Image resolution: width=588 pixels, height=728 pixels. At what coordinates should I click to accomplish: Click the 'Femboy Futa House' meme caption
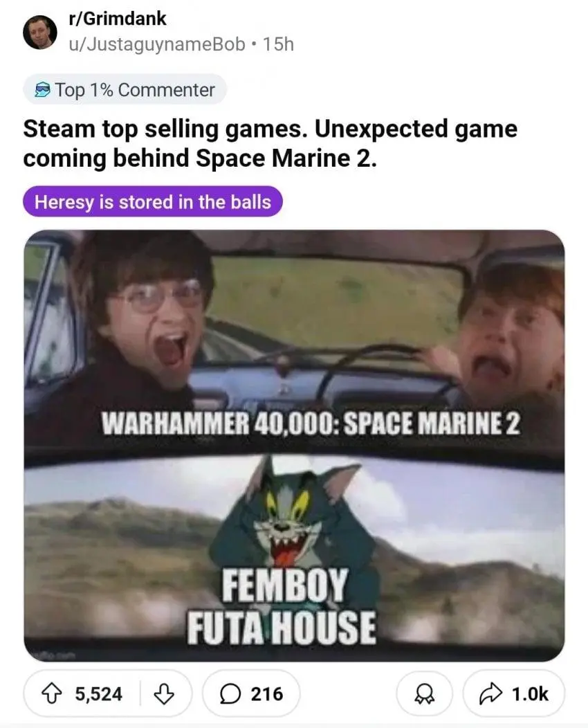[x=282, y=607]
